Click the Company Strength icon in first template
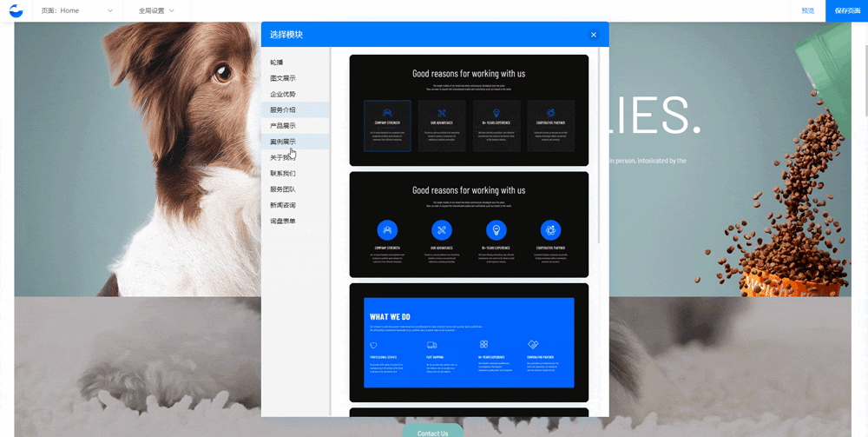The height and width of the screenshot is (437, 868). pyautogui.click(x=387, y=113)
